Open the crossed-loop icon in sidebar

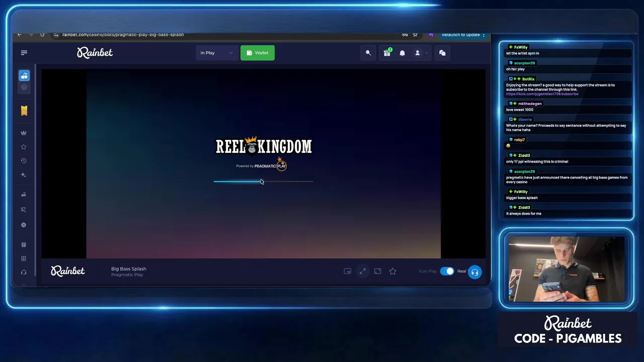(x=24, y=210)
